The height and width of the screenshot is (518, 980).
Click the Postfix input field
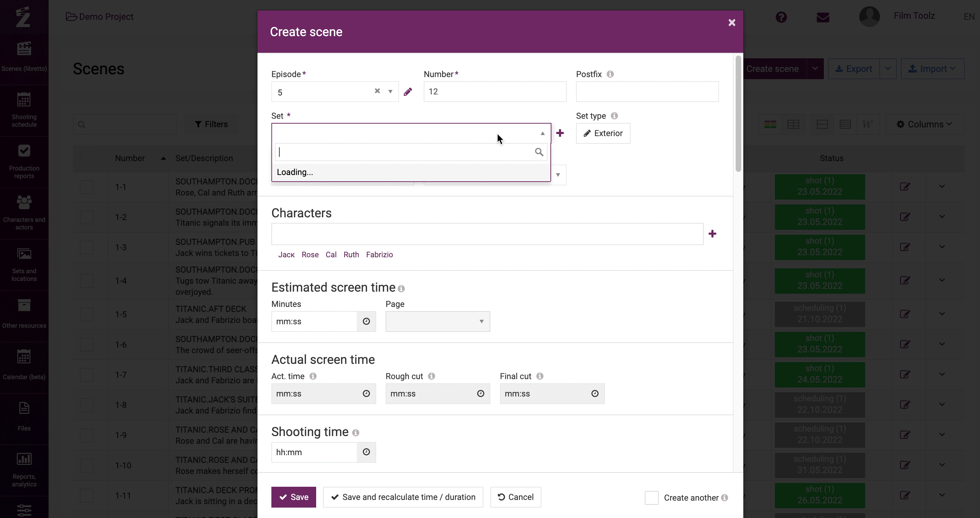pyautogui.click(x=647, y=91)
